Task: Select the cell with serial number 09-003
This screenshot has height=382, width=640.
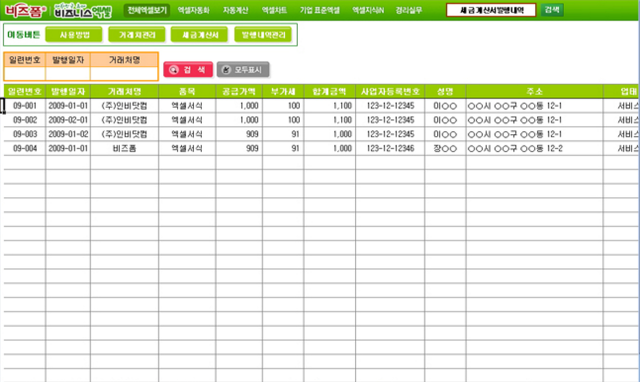Action: (x=25, y=134)
